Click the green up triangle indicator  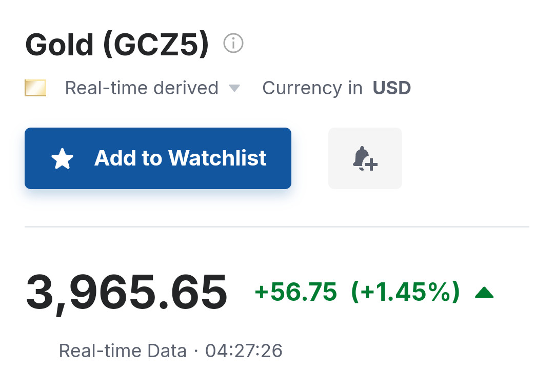(x=484, y=293)
